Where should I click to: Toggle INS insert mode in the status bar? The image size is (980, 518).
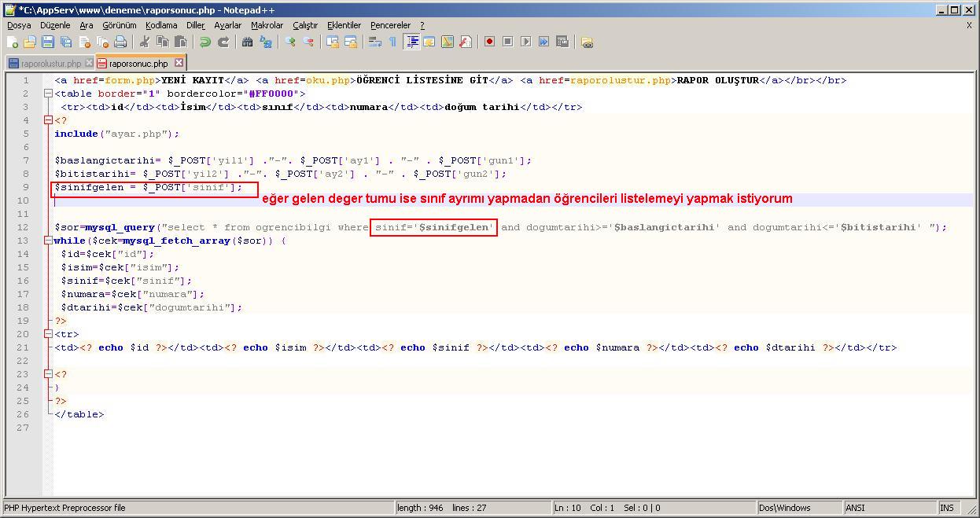point(948,508)
